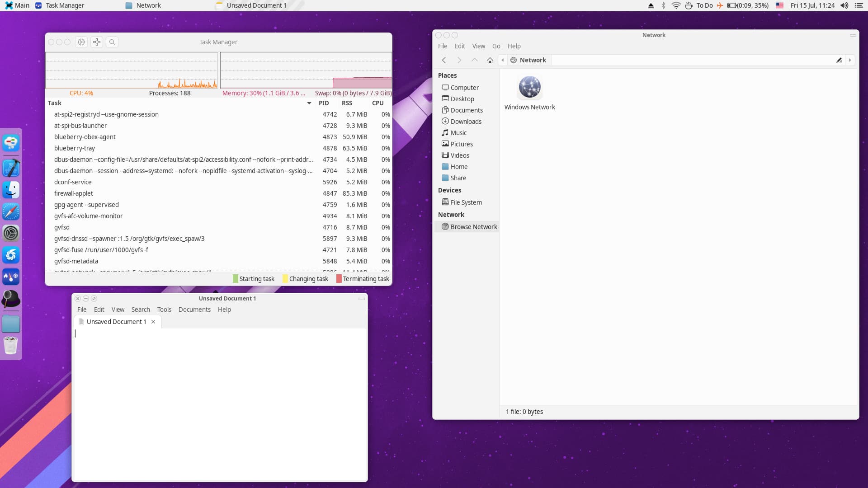Launch the Safari compass icon in the dock
The height and width of the screenshot is (488, 868).
point(11,211)
